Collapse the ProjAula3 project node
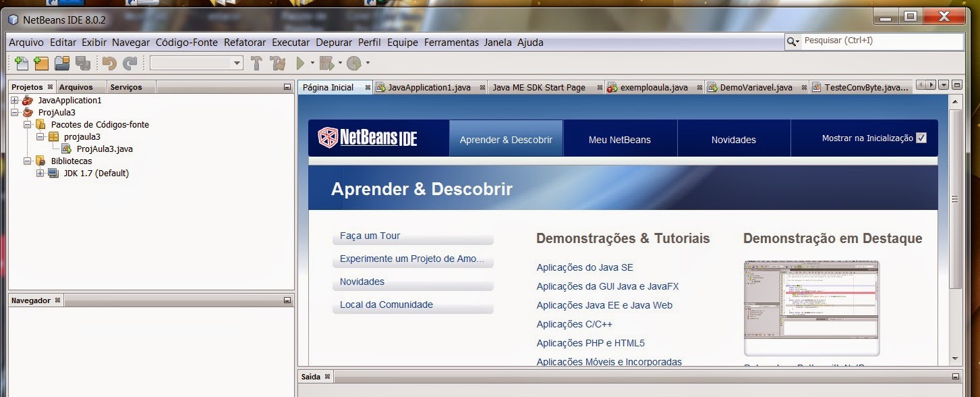Screen dimensions: 980x397 (x=15, y=112)
